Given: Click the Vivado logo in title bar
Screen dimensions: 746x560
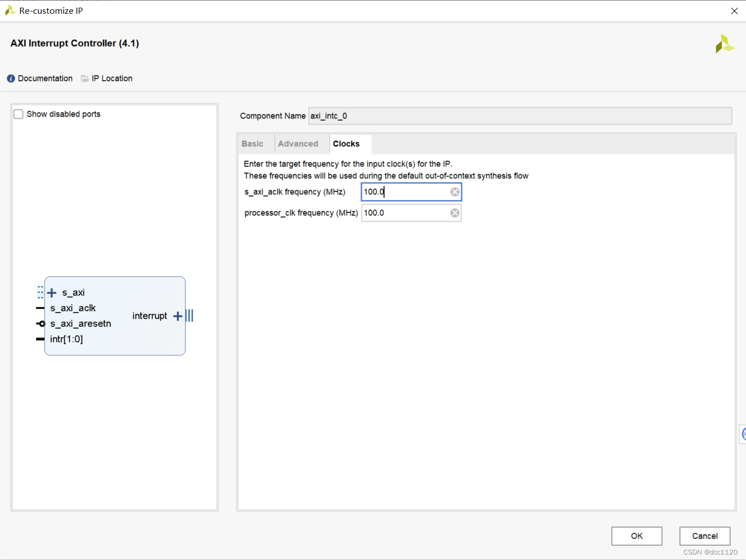Looking at the screenshot, I should [10, 10].
